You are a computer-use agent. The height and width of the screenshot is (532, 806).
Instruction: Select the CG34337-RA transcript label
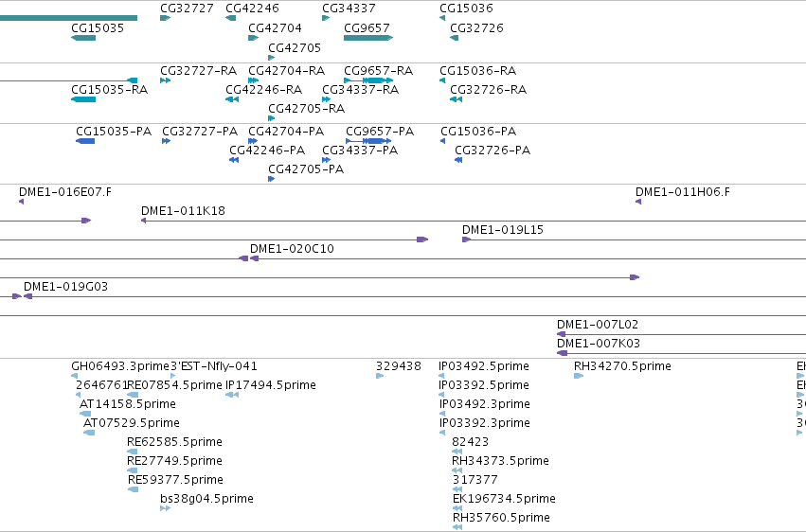360,90
